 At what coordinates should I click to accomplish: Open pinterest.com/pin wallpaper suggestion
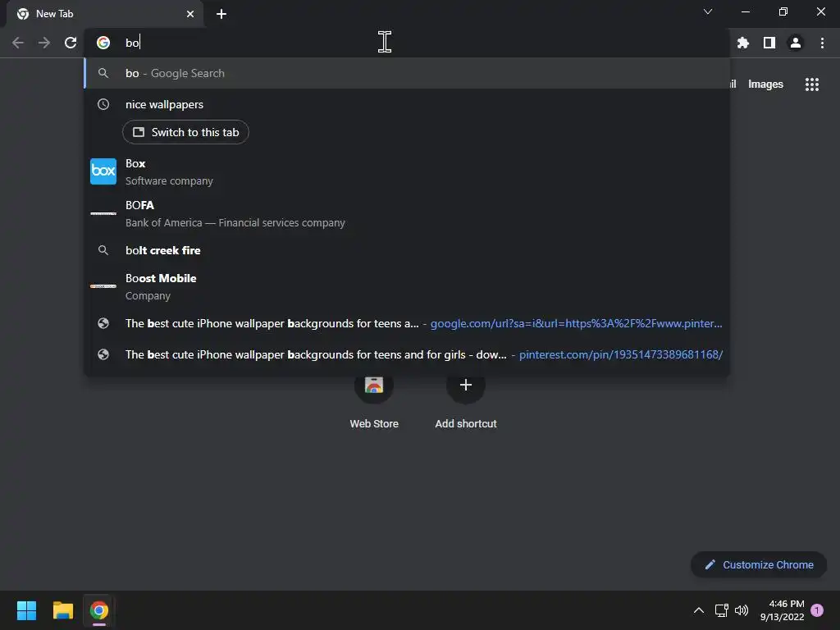click(x=407, y=354)
